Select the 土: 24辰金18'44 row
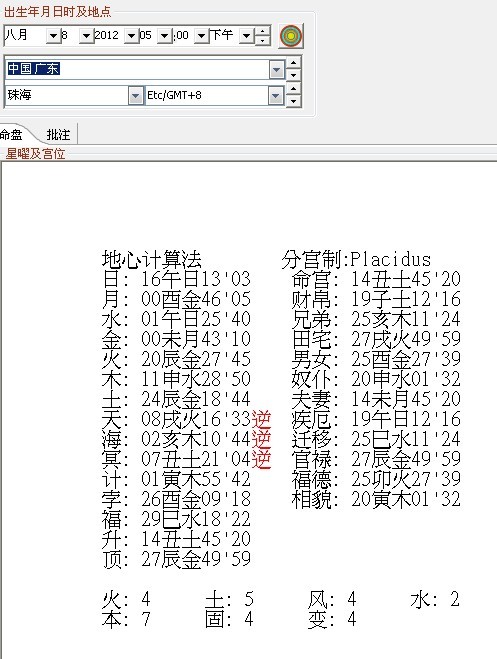The image size is (497, 659). point(176,399)
